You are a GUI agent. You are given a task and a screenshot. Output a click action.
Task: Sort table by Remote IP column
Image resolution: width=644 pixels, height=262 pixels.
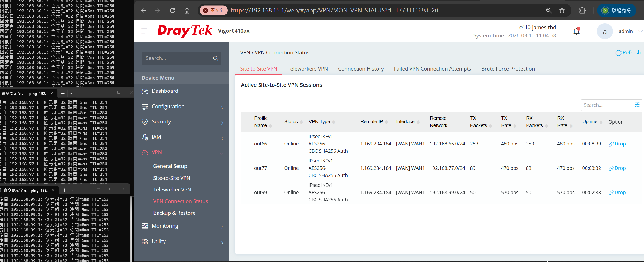pyautogui.click(x=374, y=122)
